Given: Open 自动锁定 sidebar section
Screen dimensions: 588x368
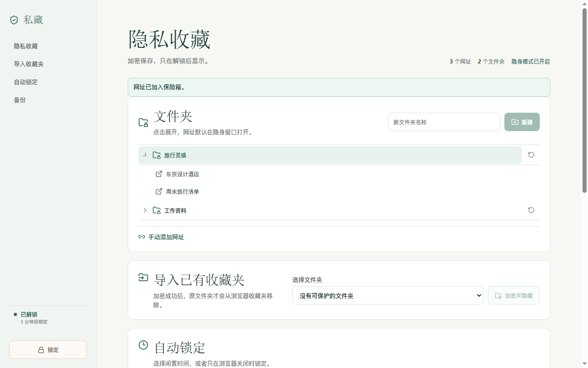Looking at the screenshot, I should coord(26,82).
